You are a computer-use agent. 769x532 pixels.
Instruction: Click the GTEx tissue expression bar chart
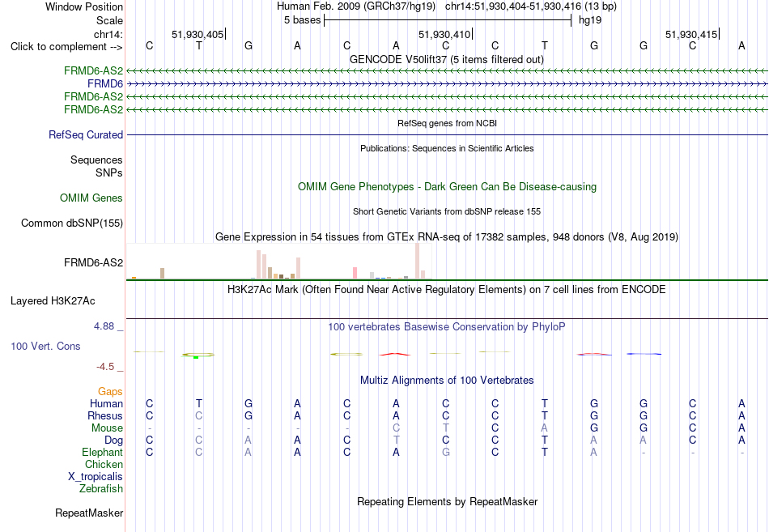point(278,261)
